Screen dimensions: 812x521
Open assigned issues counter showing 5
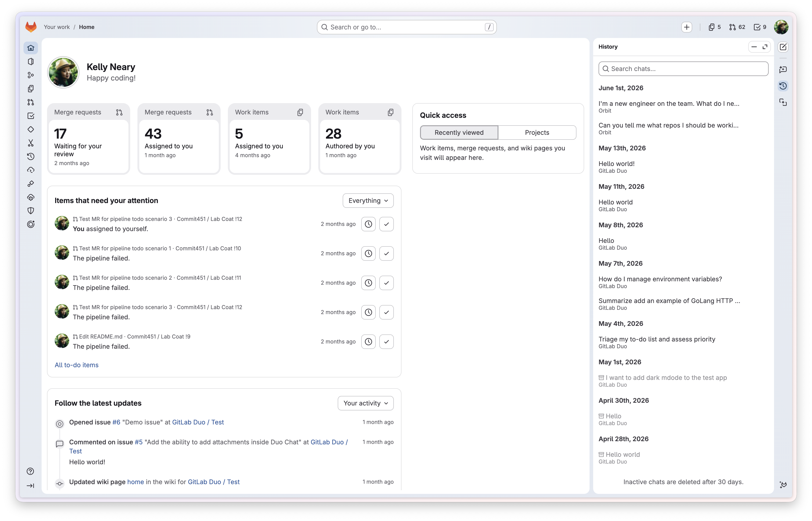click(x=714, y=27)
